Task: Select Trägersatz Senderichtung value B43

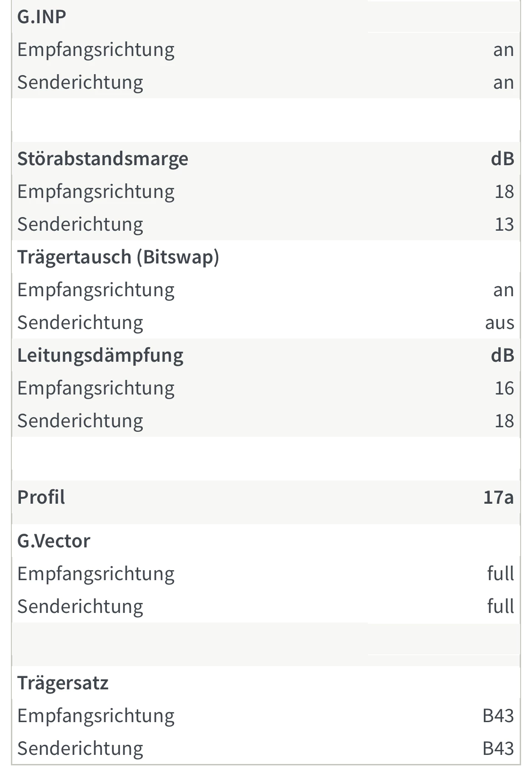Action: coord(498,749)
